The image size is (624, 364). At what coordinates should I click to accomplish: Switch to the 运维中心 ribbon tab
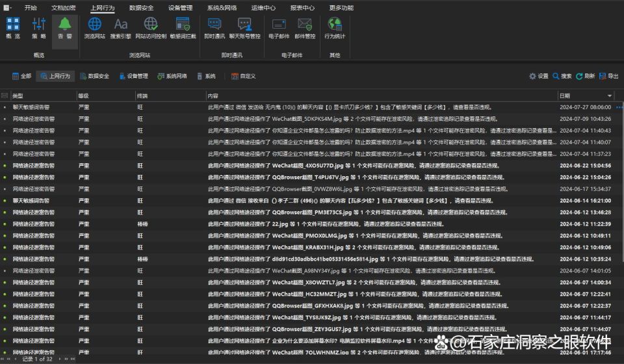263,8
